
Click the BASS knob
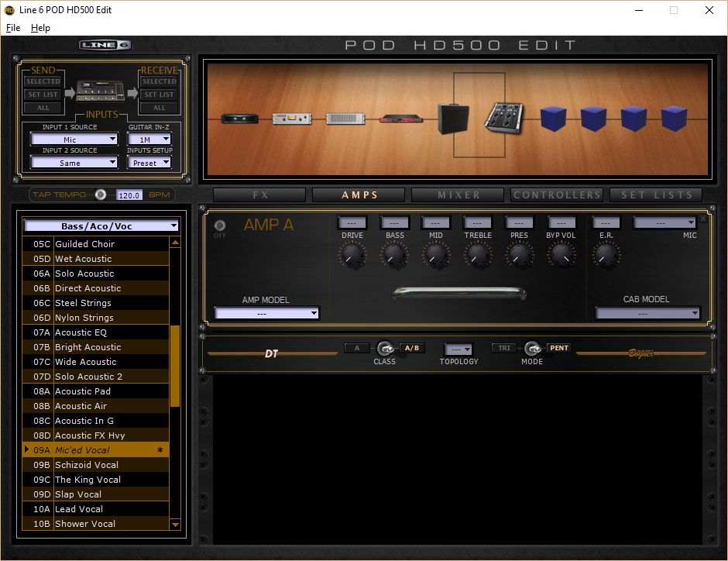(394, 255)
